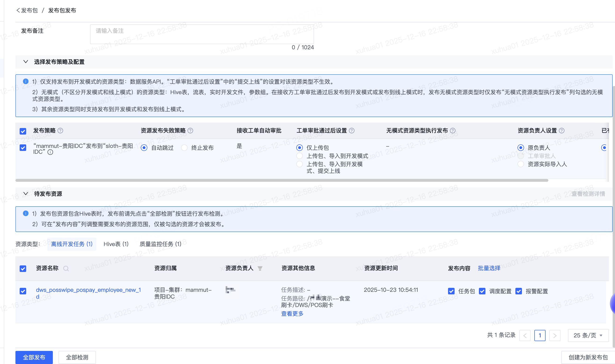The width and height of the screenshot is (615, 364).
Task: Click help icon beside 工单审批通过后设置
Action: click(x=351, y=131)
